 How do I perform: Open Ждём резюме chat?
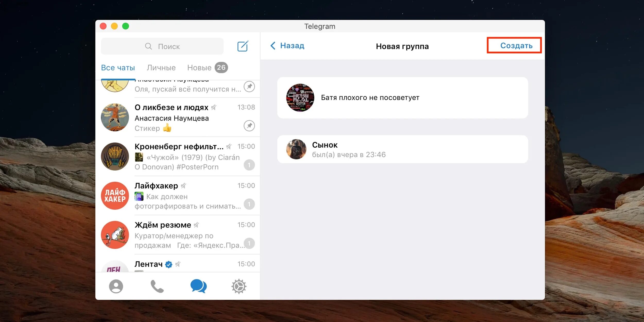[178, 235]
